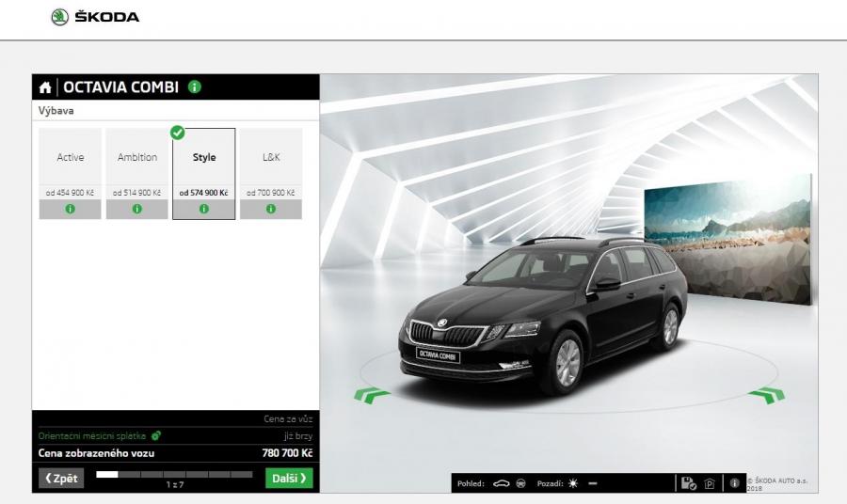Screen dimensions: 847x504
Task: Click the step progress bar
Action: pos(174,476)
